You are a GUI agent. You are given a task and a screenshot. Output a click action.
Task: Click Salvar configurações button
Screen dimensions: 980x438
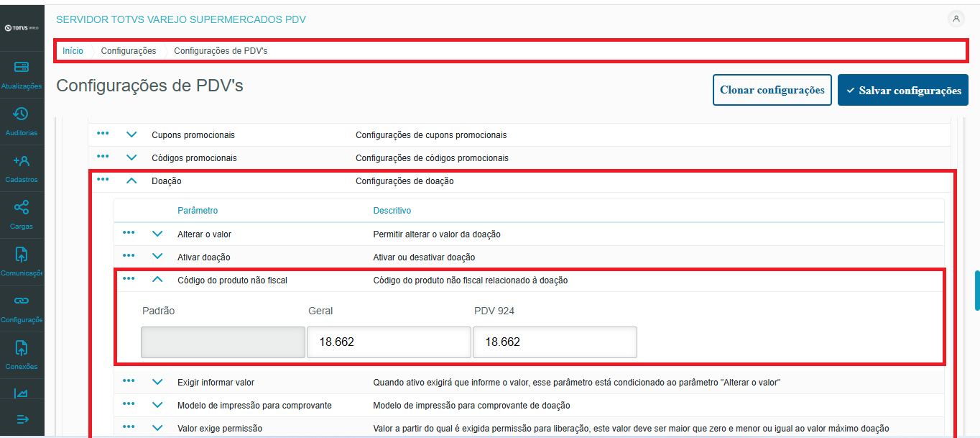click(903, 90)
